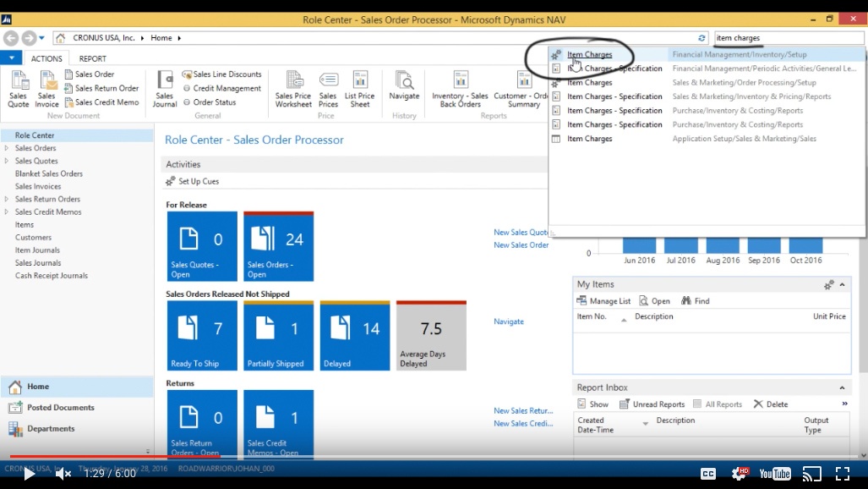Image resolution: width=868 pixels, height=489 pixels.
Task: Expand the Sales Orders tree node
Action: click(7, 148)
